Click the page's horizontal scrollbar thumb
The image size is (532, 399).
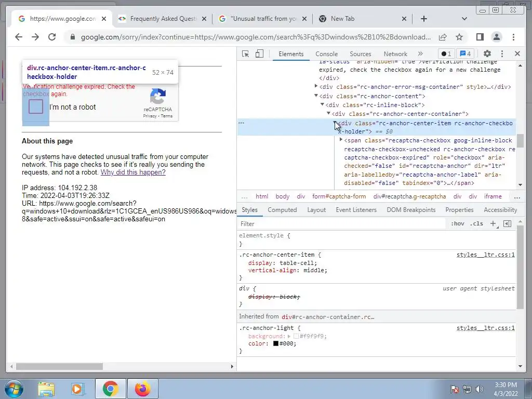59,366
